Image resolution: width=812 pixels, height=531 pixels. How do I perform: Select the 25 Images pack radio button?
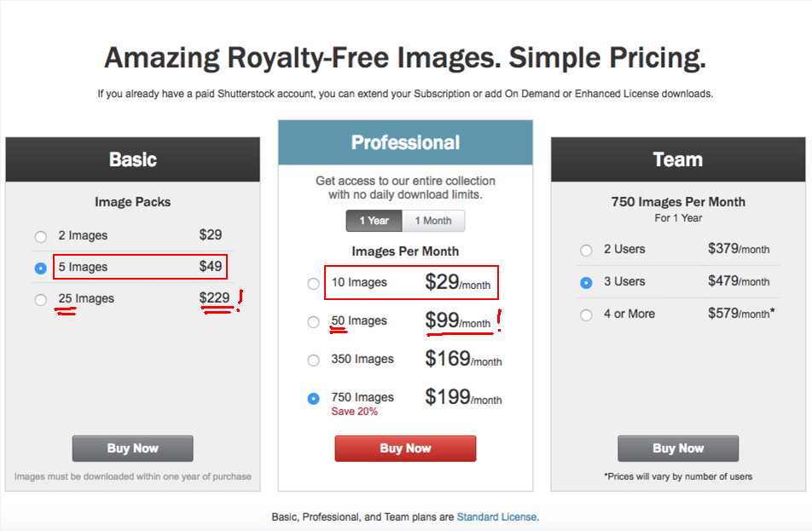(x=41, y=299)
